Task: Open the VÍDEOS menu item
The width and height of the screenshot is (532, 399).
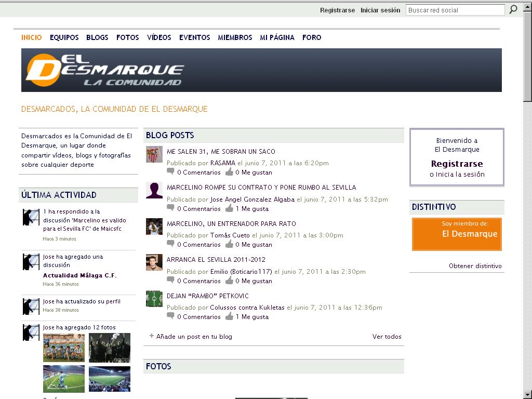Action: [159, 37]
